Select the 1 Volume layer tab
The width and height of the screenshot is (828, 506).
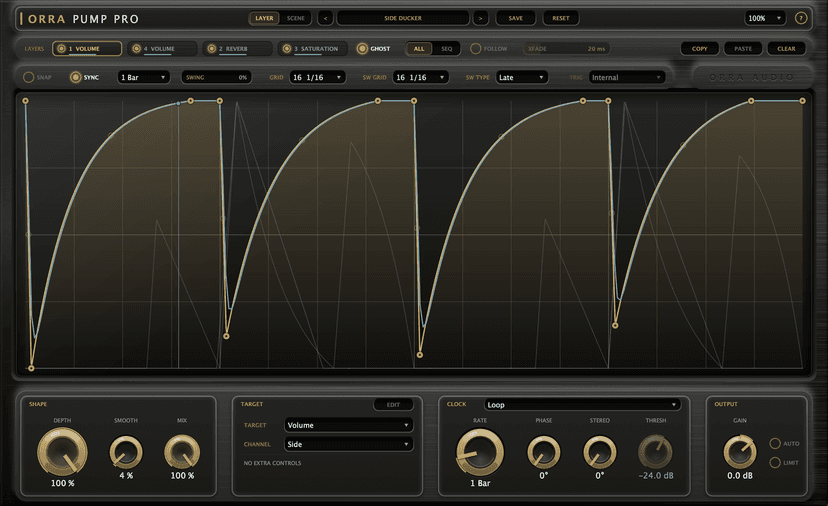pos(87,49)
